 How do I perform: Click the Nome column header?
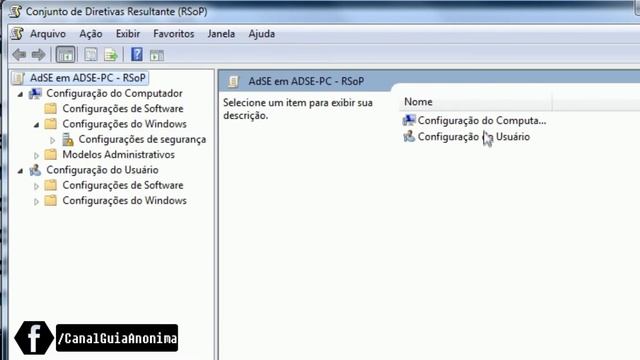(476, 102)
